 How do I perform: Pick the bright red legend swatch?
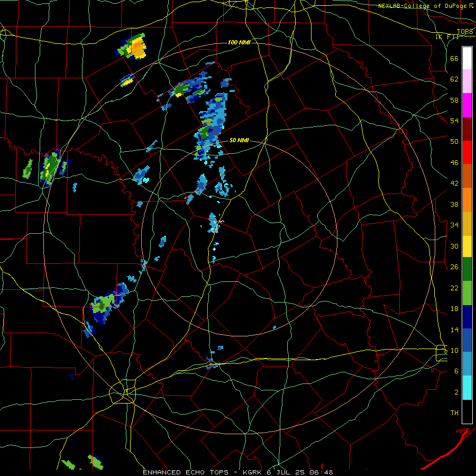click(x=467, y=152)
